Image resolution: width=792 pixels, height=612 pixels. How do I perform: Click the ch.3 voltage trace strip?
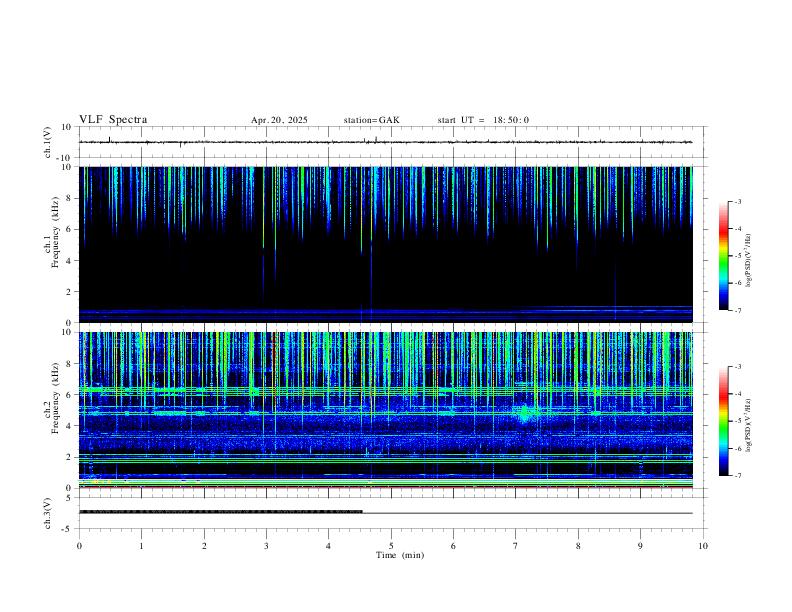tap(386, 513)
